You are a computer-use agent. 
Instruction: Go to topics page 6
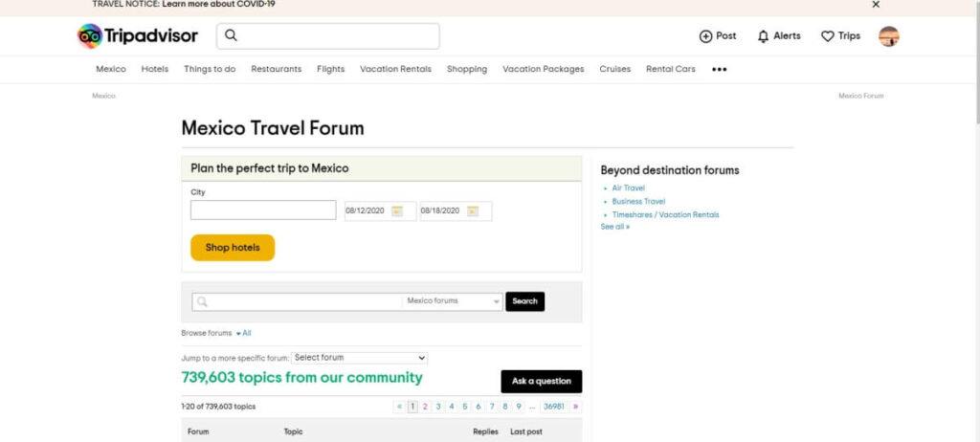[479, 407]
